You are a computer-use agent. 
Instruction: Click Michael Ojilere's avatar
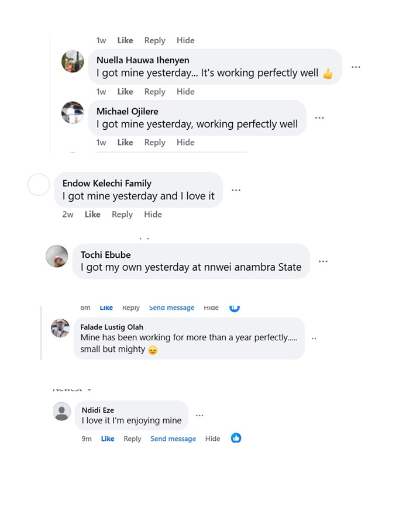pyautogui.click(x=73, y=112)
